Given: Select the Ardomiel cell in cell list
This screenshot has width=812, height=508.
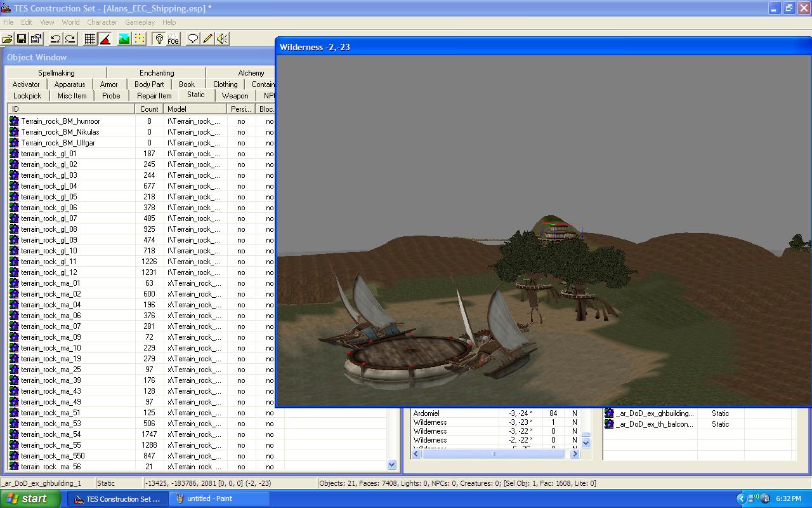Looking at the screenshot, I should (x=426, y=413).
